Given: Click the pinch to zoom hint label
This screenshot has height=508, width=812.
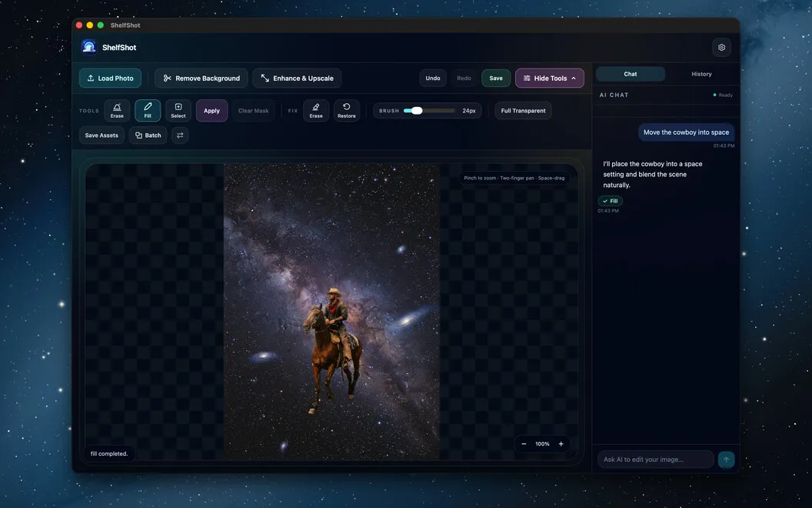Looking at the screenshot, I should (x=514, y=178).
